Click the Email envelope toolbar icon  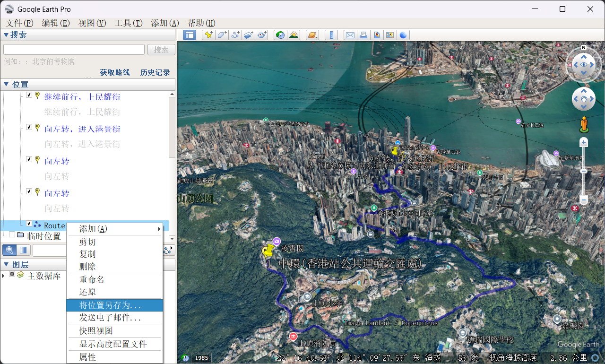pyautogui.click(x=350, y=35)
